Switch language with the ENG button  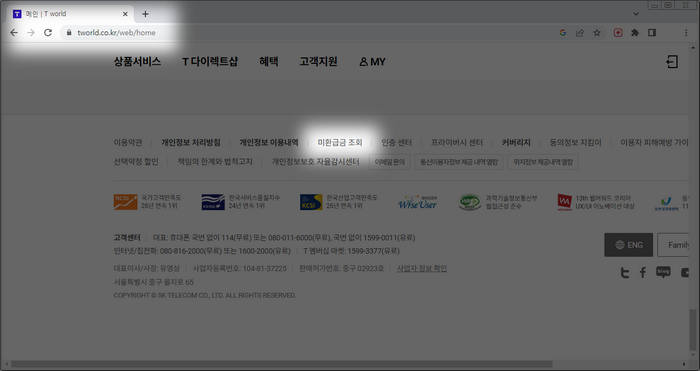tap(629, 245)
